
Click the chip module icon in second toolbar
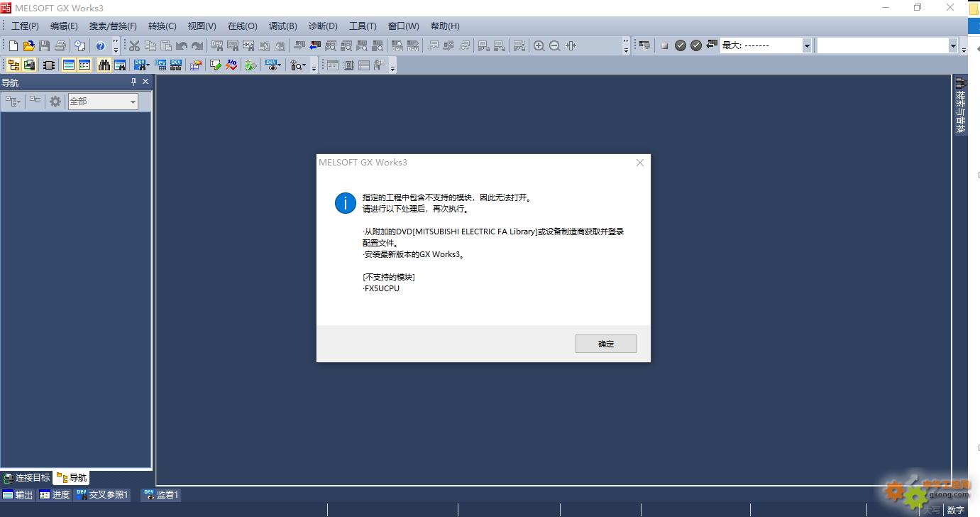coord(48,65)
